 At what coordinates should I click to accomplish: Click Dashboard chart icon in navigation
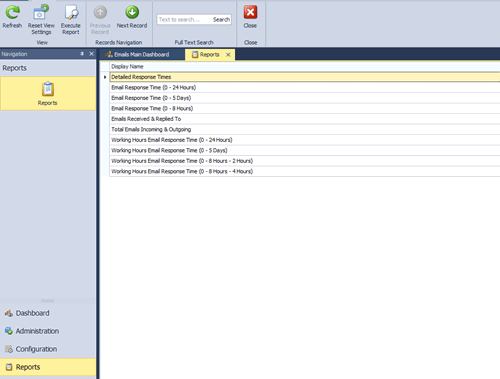(x=9, y=313)
